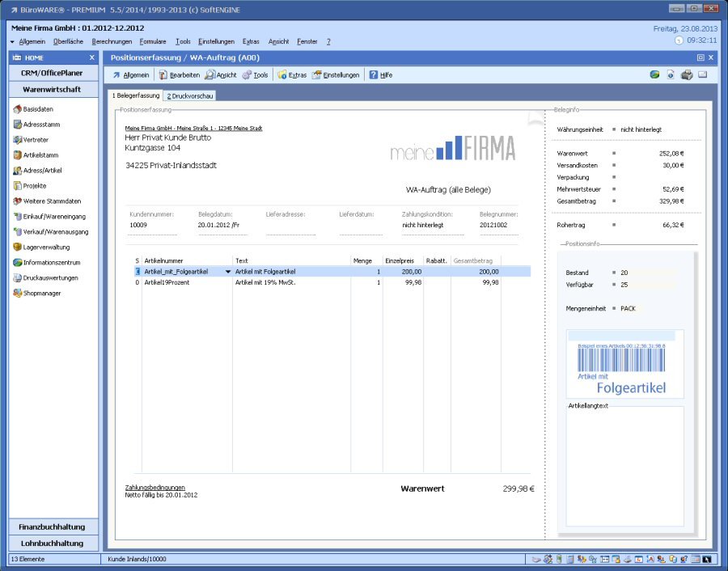Screen dimensions: 728x571
Task: Click the Vertreter icon in sidebar
Action: (x=18, y=140)
